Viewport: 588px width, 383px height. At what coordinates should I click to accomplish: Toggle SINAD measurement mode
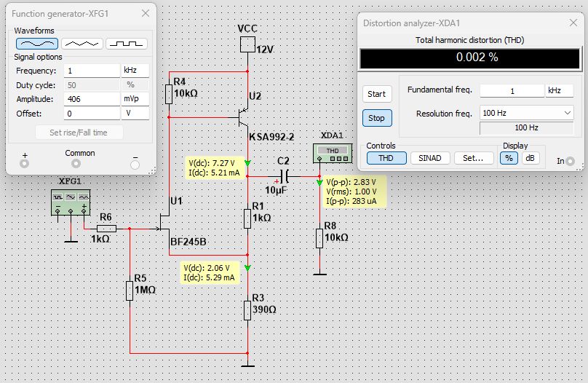click(x=430, y=158)
